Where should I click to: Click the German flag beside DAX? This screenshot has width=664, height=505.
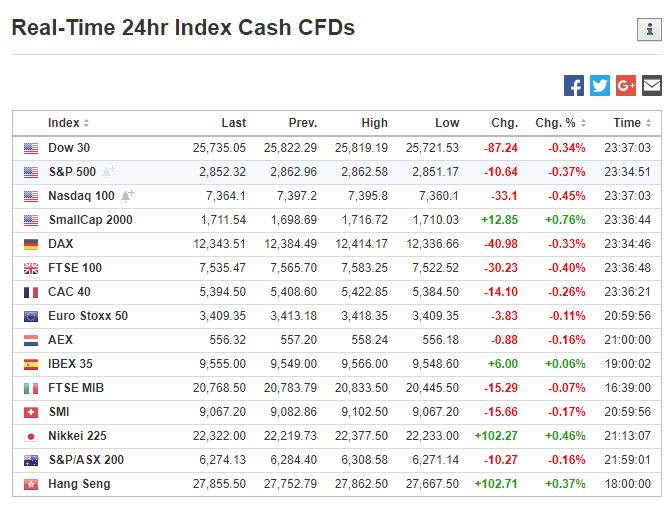point(31,244)
